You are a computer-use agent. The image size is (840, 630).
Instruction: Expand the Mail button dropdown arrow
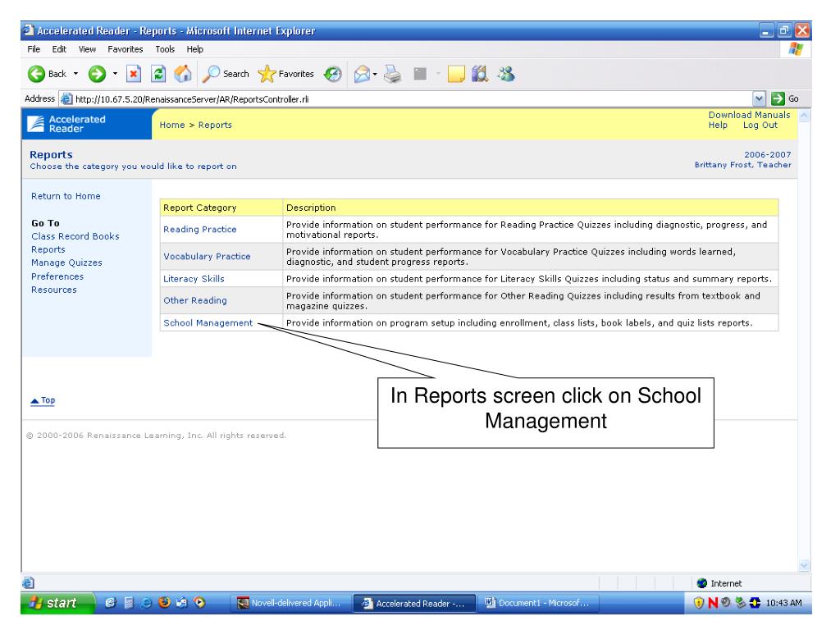[x=375, y=74]
